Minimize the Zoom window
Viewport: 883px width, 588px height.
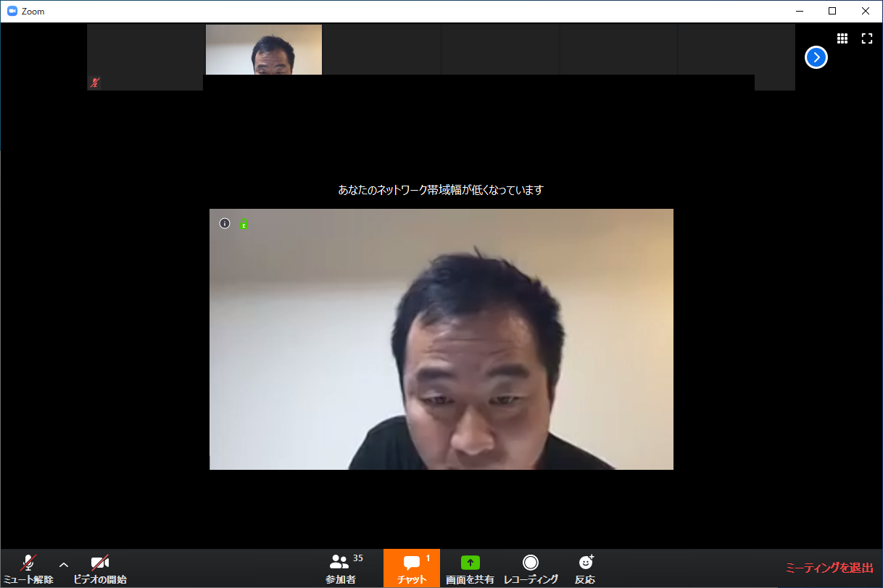[800, 11]
